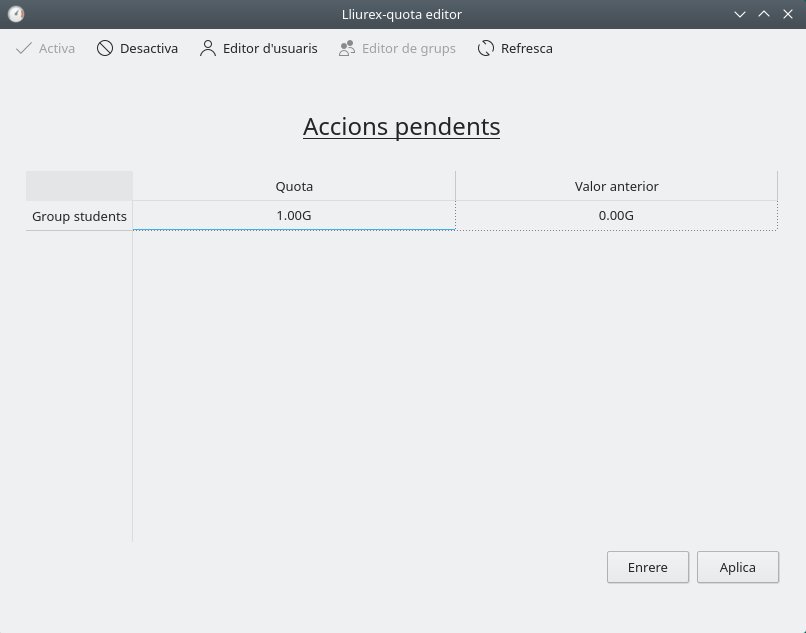Click the empty area below the table row
Screen dimensions: 806x633
[x=455, y=380]
